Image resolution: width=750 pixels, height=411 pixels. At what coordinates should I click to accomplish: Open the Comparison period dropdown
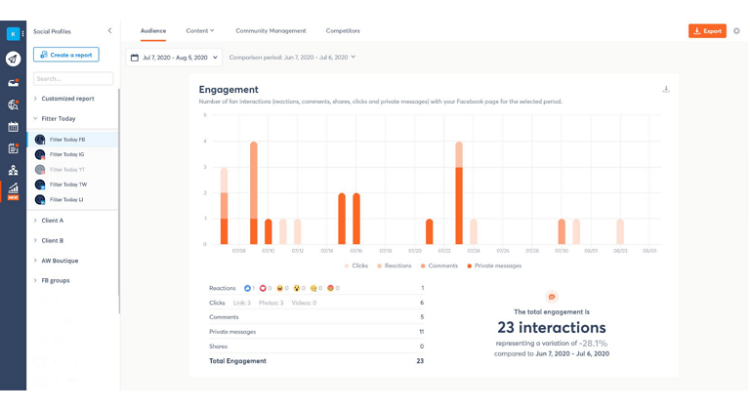292,57
